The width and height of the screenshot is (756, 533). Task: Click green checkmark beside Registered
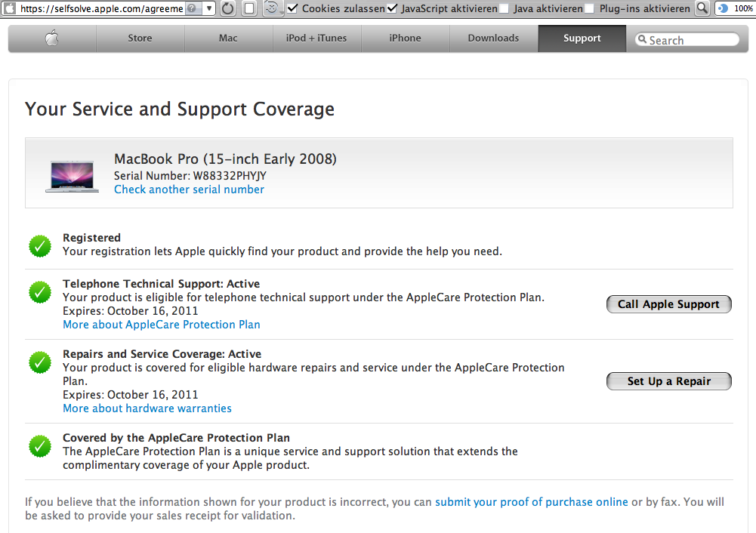coord(40,246)
